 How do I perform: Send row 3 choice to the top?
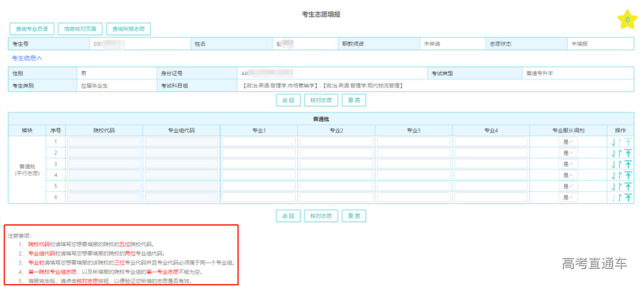tap(628, 164)
